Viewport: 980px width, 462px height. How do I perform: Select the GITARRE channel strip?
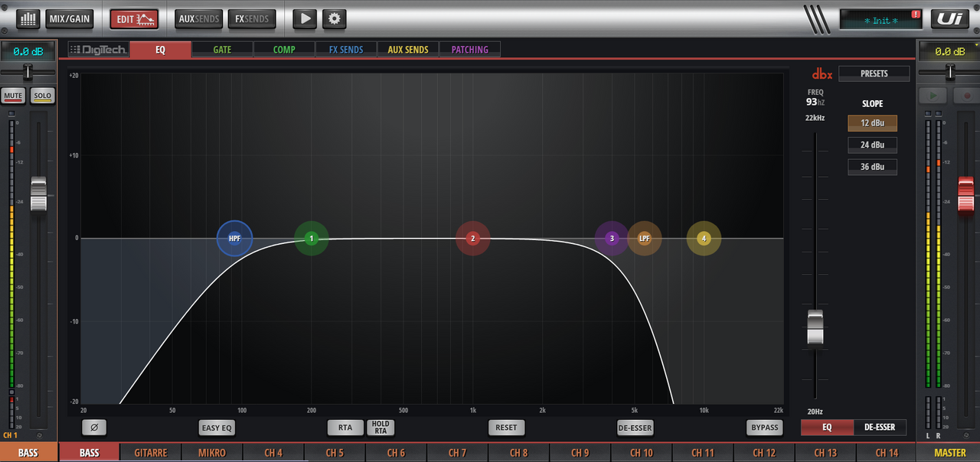(151, 453)
